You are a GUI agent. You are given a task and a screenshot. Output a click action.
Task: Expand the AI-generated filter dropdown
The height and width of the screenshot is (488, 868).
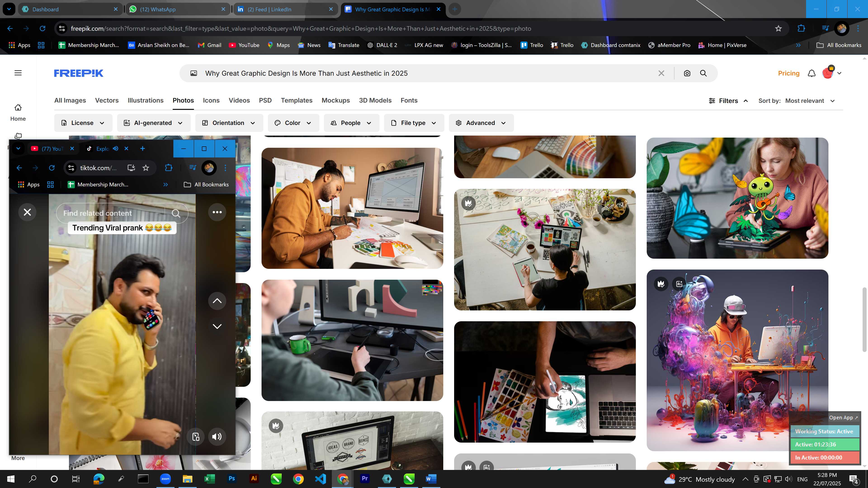pos(154,123)
